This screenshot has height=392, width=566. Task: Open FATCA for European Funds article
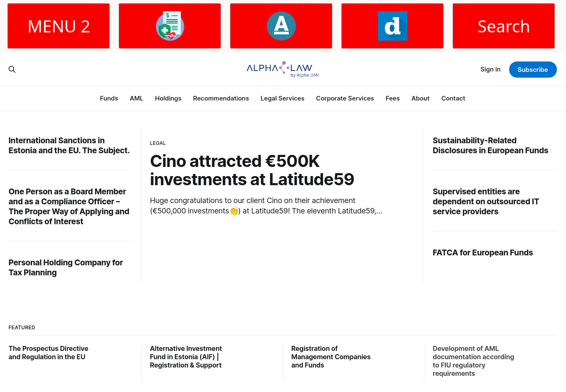tap(483, 252)
